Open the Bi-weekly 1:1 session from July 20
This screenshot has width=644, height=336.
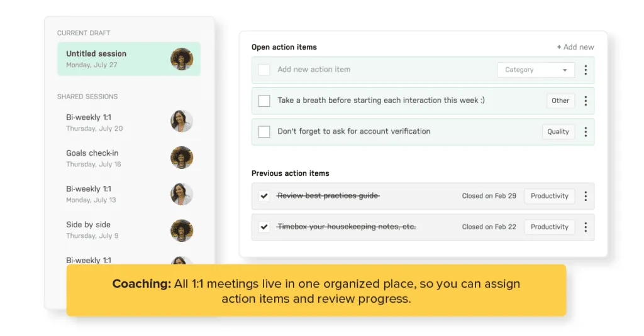pyautogui.click(x=94, y=122)
